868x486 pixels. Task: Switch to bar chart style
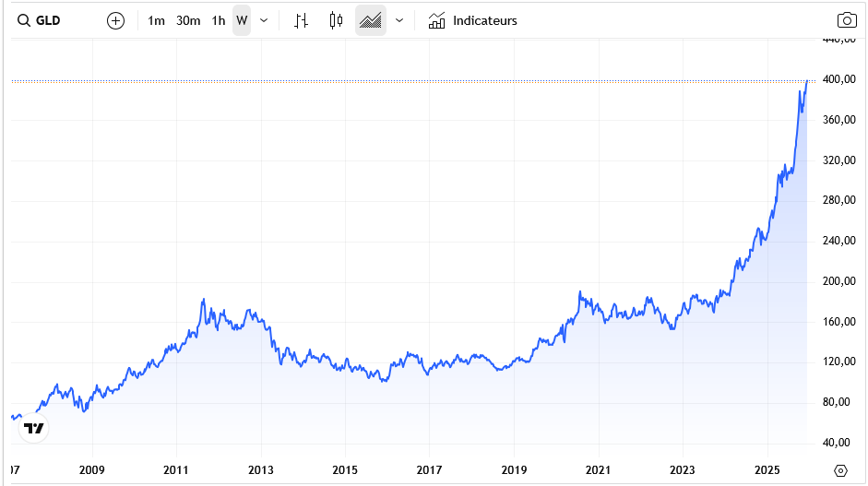pos(301,20)
